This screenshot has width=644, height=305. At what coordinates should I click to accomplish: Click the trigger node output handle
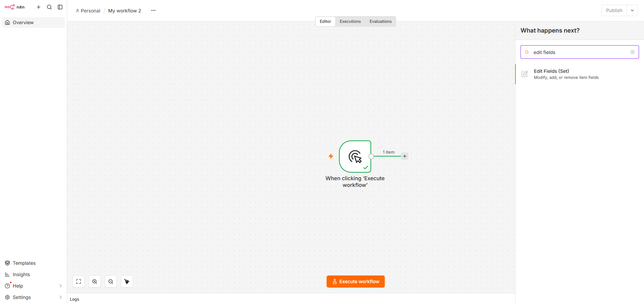point(371,156)
